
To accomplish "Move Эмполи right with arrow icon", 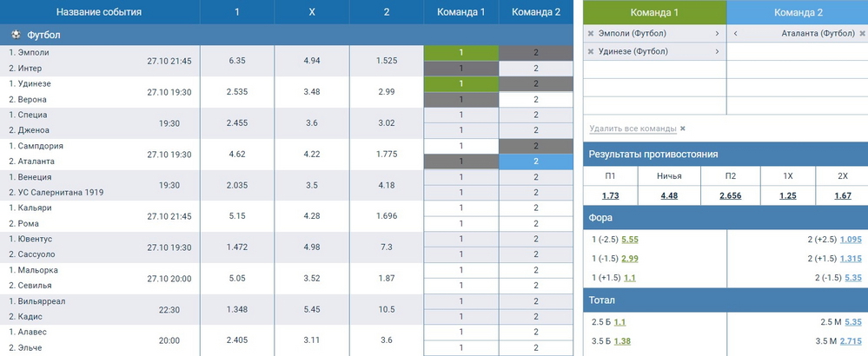I will coord(717,34).
